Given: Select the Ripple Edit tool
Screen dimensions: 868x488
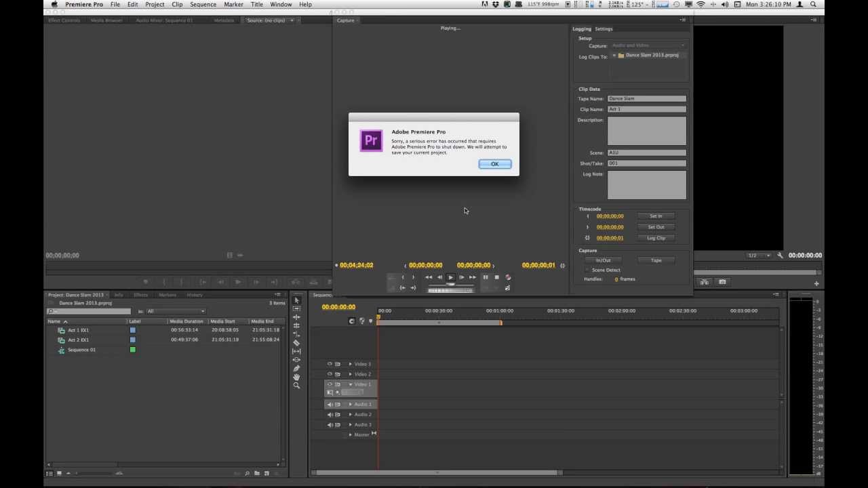Looking at the screenshot, I should 296,317.
